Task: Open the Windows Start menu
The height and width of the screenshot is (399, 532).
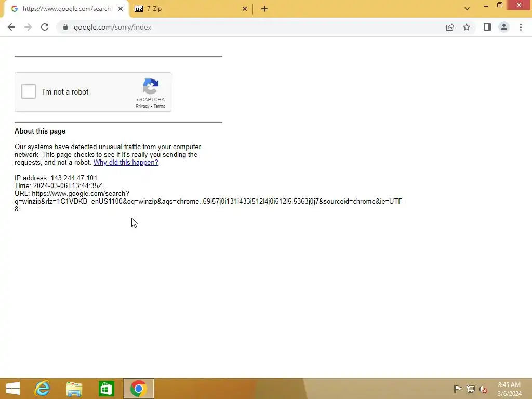Action: (x=13, y=389)
